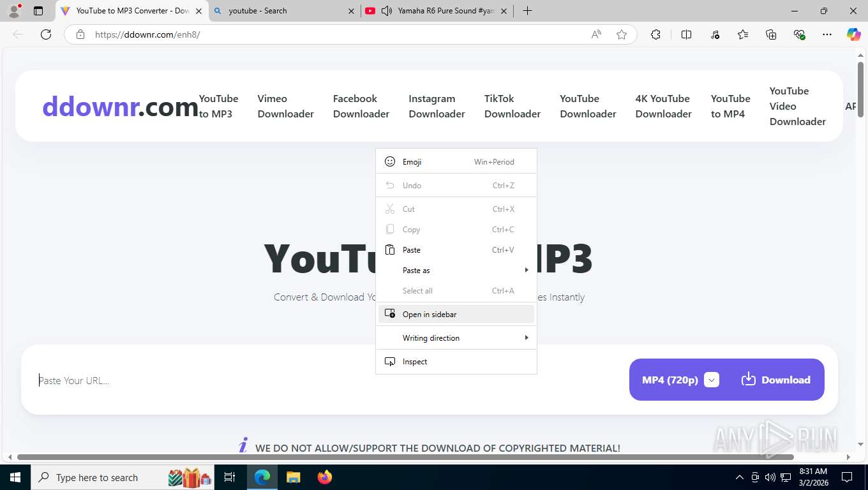Click the Edge profile avatar icon
This screenshot has height=490, width=868.
pyautogui.click(x=14, y=11)
